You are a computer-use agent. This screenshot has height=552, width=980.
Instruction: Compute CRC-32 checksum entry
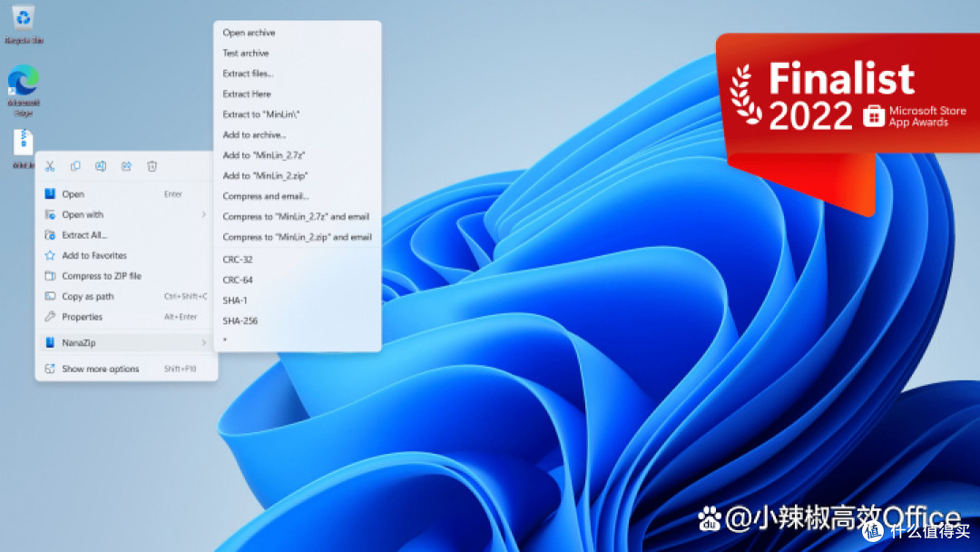pos(298,260)
